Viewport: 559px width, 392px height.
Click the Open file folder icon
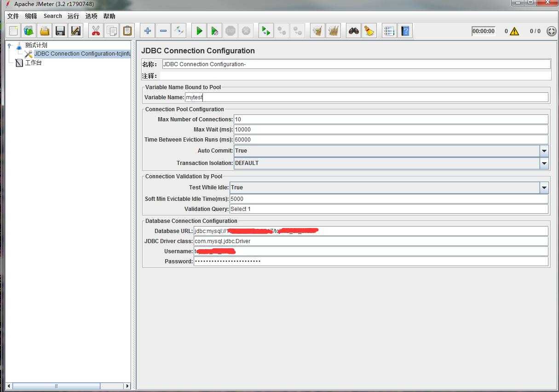pos(45,31)
